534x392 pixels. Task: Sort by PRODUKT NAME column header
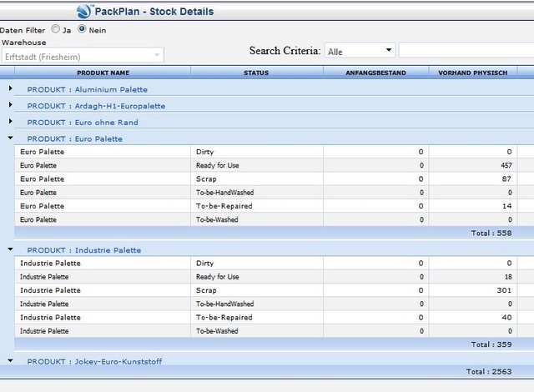pos(103,73)
